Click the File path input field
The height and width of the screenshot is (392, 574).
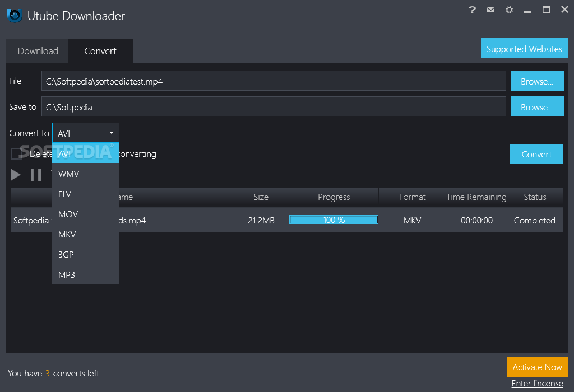[x=274, y=81]
